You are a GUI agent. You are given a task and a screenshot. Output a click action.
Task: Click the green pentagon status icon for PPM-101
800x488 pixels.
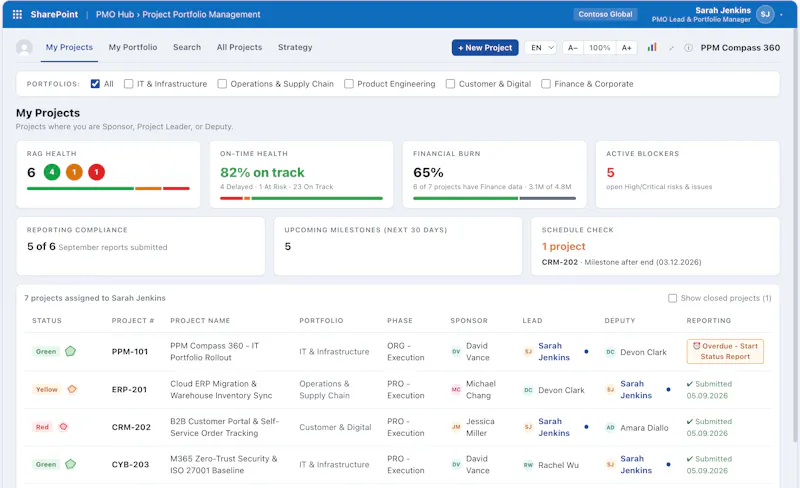pos(70,351)
